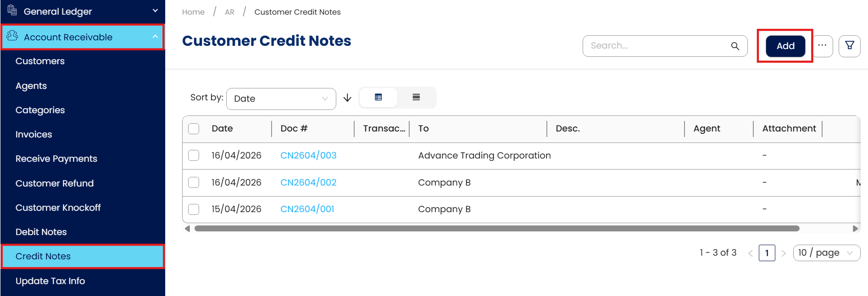Select the CN2604/003 row checkbox

pyautogui.click(x=194, y=155)
